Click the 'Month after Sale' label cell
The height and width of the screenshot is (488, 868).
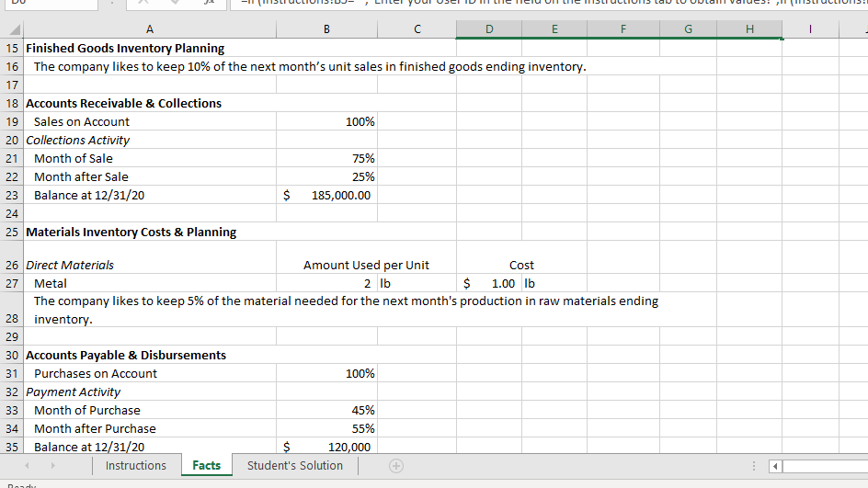150,177
